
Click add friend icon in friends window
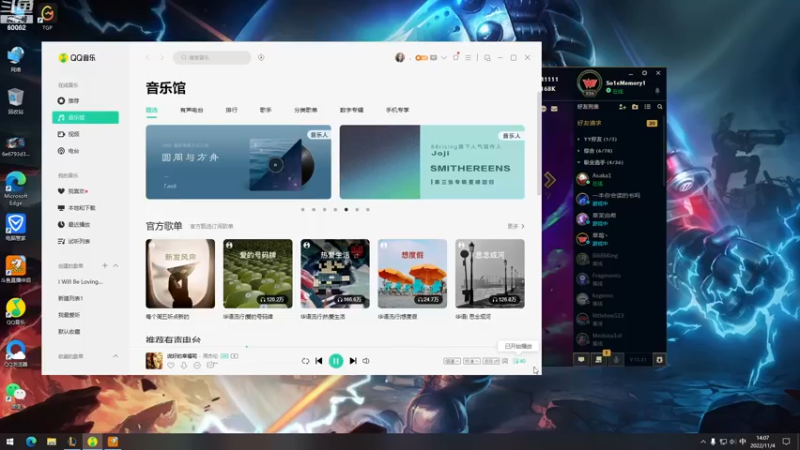pyautogui.click(x=622, y=107)
